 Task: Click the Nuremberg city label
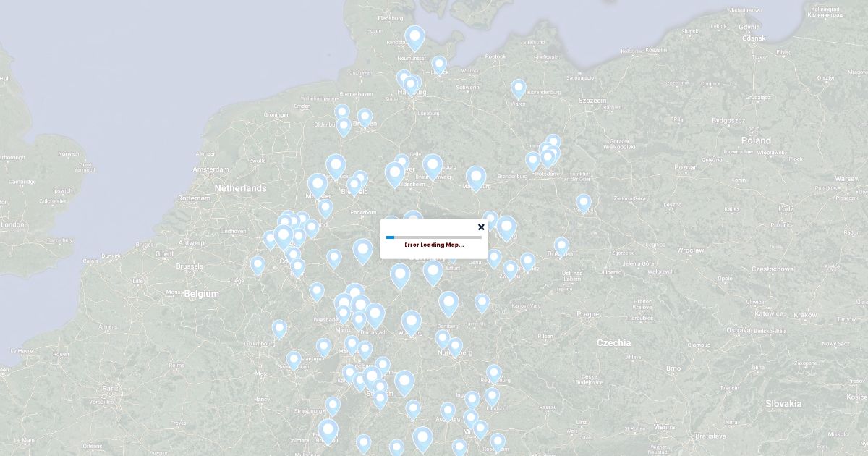(x=455, y=353)
